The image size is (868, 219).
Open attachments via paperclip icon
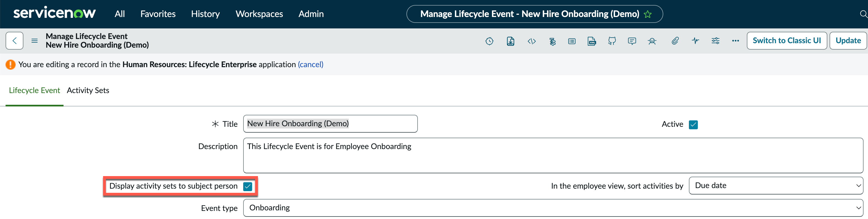[675, 41]
